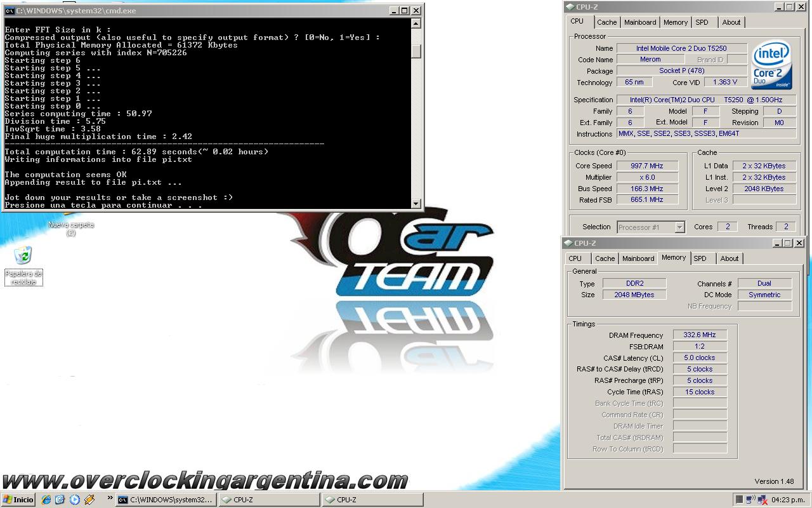Click the Show Desktop quick launch icon

coord(60,500)
